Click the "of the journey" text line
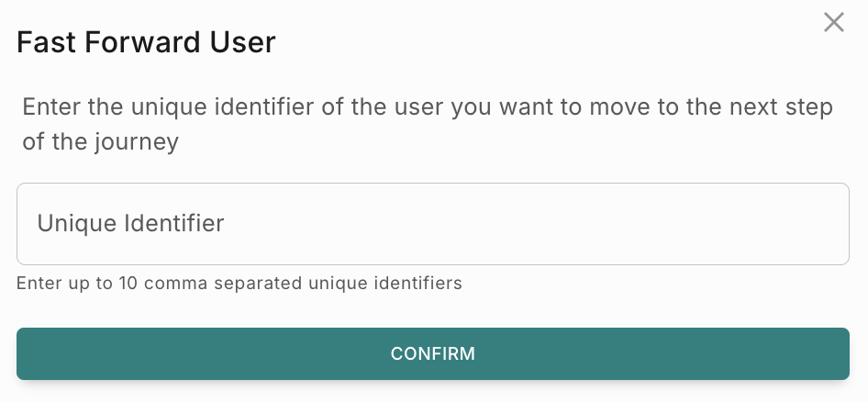 tap(101, 142)
